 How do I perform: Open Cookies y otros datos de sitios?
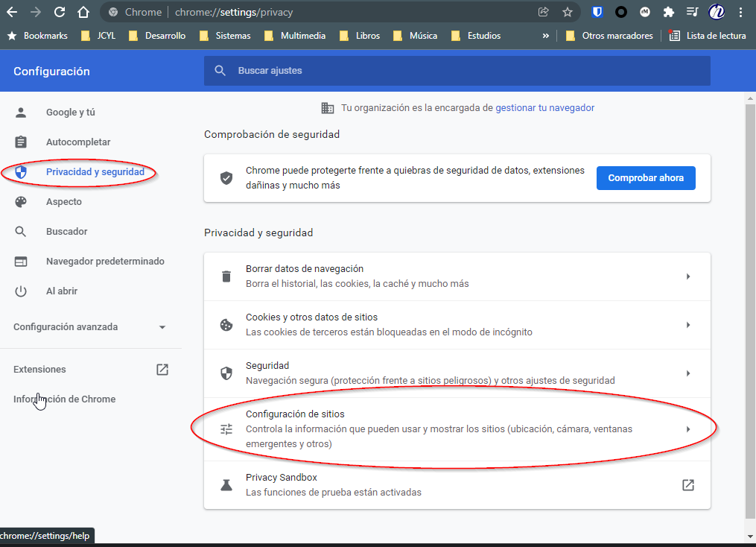(457, 325)
